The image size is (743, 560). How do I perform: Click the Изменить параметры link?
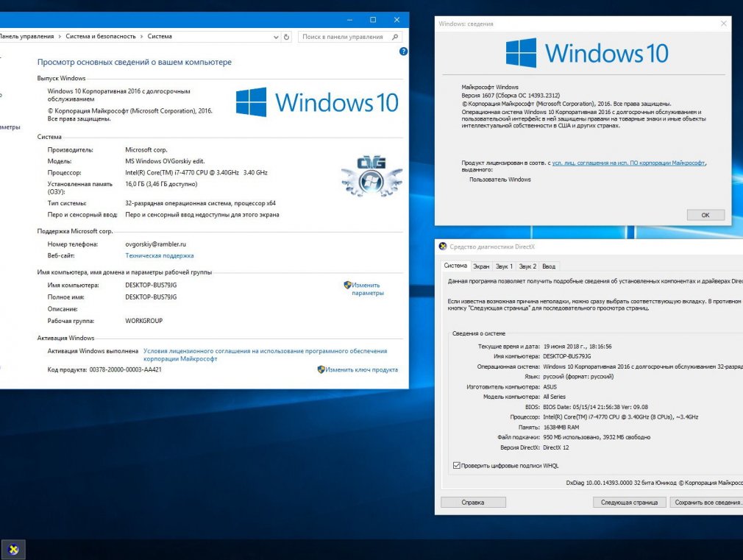tap(367, 288)
